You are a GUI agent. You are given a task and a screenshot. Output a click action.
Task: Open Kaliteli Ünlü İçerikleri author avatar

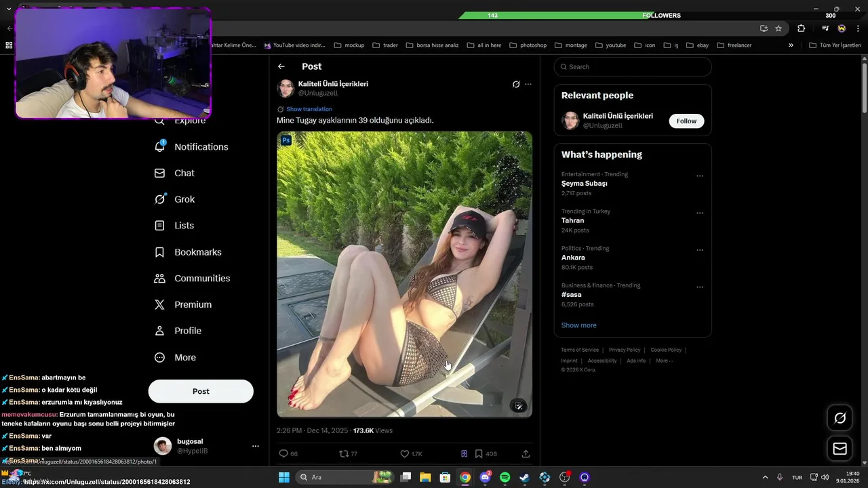tap(285, 88)
